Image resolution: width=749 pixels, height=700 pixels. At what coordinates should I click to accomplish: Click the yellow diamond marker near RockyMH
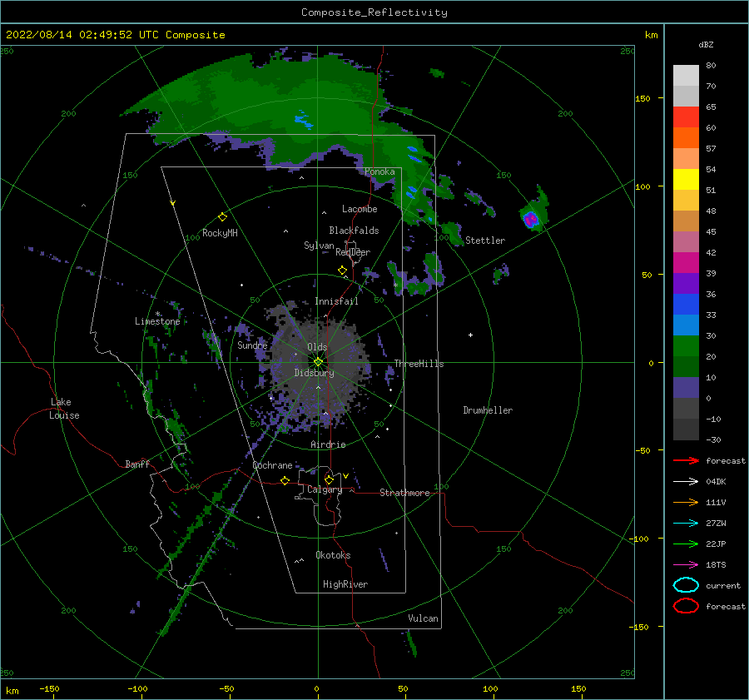[x=222, y=217]
